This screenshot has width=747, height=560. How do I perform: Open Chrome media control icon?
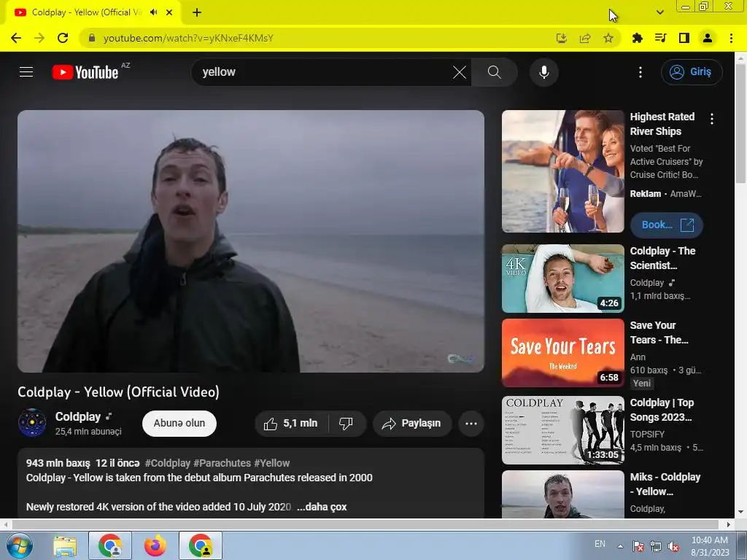pyautogui.click(x=660, y=38)
